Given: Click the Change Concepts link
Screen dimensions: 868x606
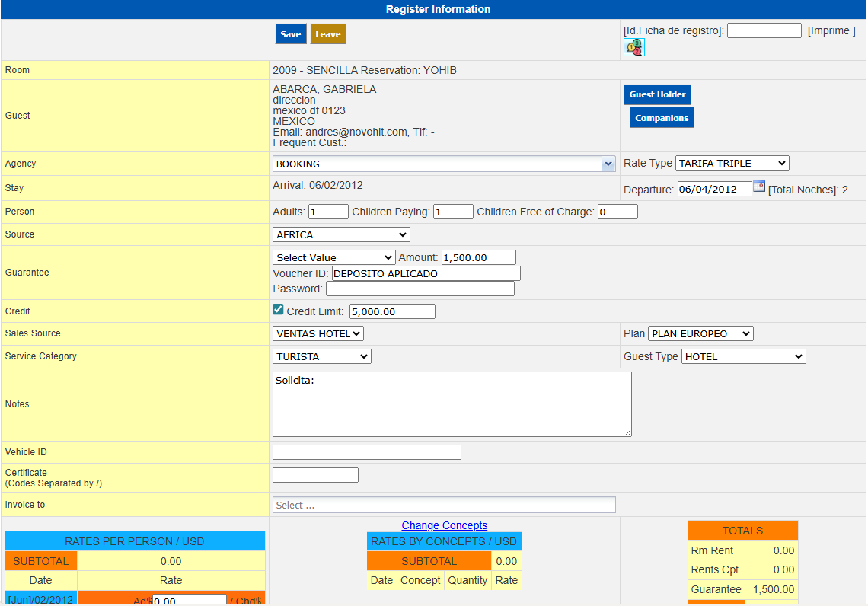Looking at the screenshot, I should click(444, 525).
